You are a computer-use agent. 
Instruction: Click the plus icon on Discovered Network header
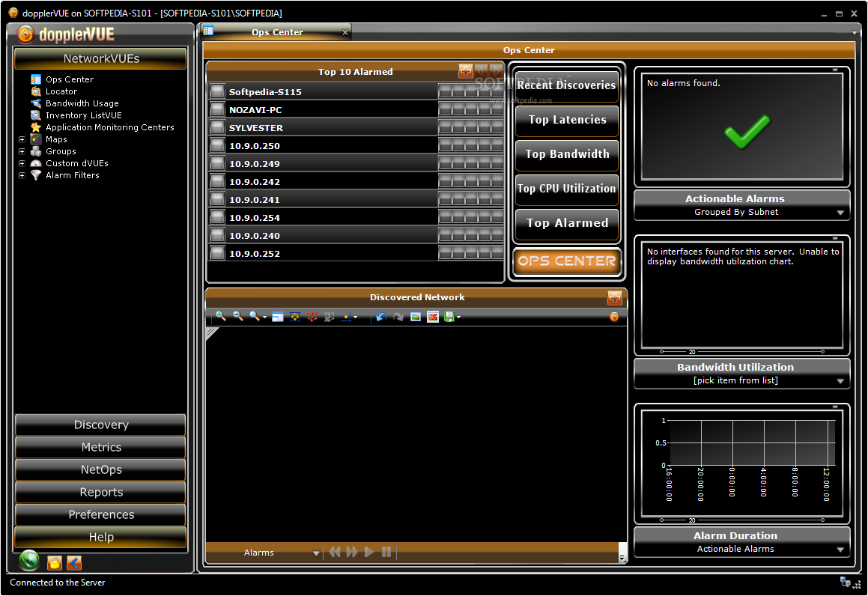[614, 298]
